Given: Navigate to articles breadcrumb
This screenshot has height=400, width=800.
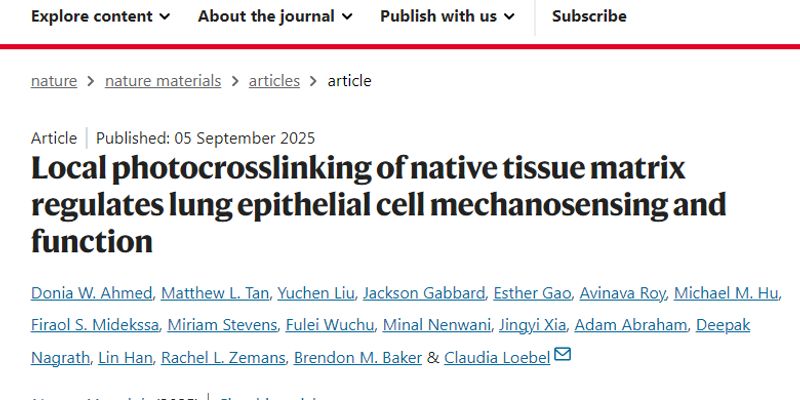Looking at the screenshot, I should click(x=274, y=81).
